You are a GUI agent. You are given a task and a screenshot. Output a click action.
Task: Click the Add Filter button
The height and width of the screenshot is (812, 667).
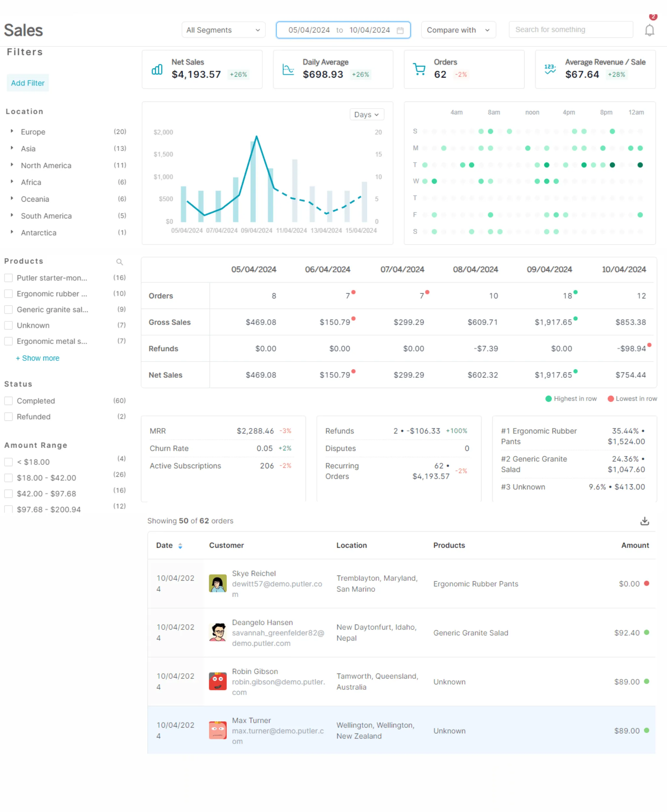(28, 83)
